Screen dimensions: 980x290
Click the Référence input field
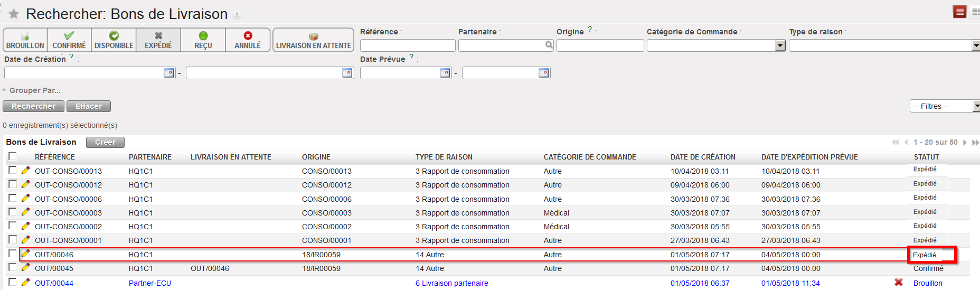coord(407,46)
